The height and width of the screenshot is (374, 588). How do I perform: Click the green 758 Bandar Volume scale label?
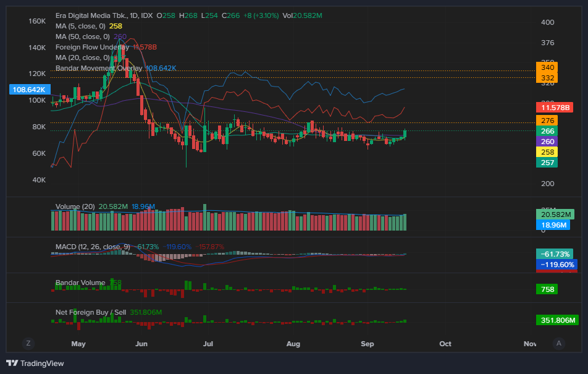click(547, 289)
